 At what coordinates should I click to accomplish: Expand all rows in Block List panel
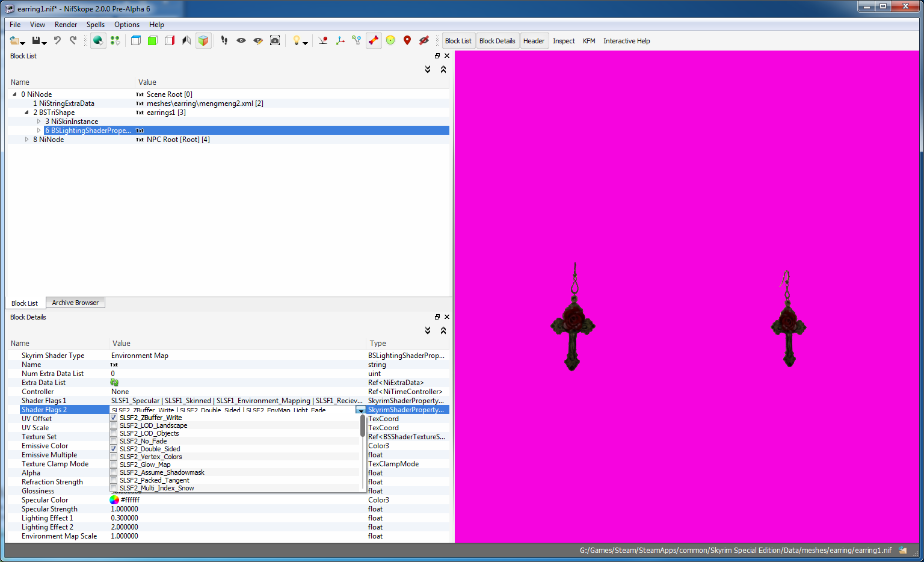428,69
